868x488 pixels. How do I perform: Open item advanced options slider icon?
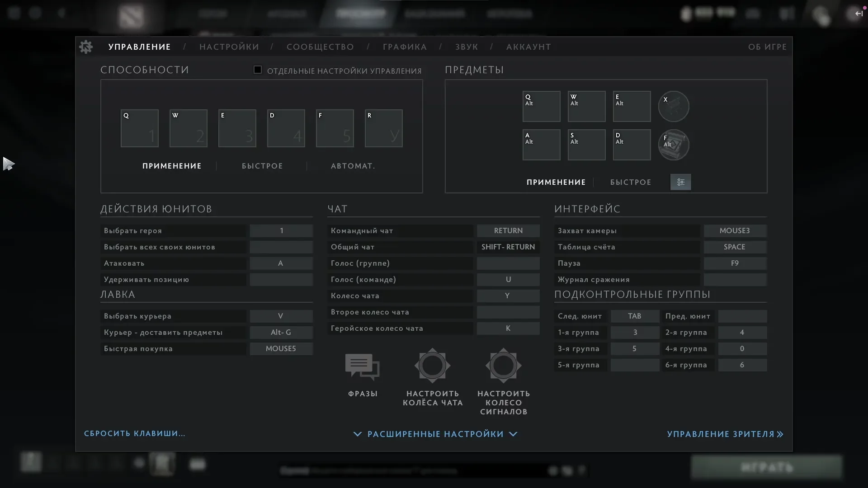tap(680, 182)
